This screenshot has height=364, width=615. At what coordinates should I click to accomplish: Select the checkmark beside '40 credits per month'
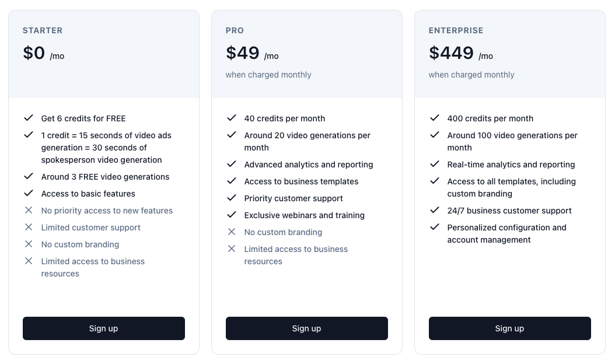(232, 118)
